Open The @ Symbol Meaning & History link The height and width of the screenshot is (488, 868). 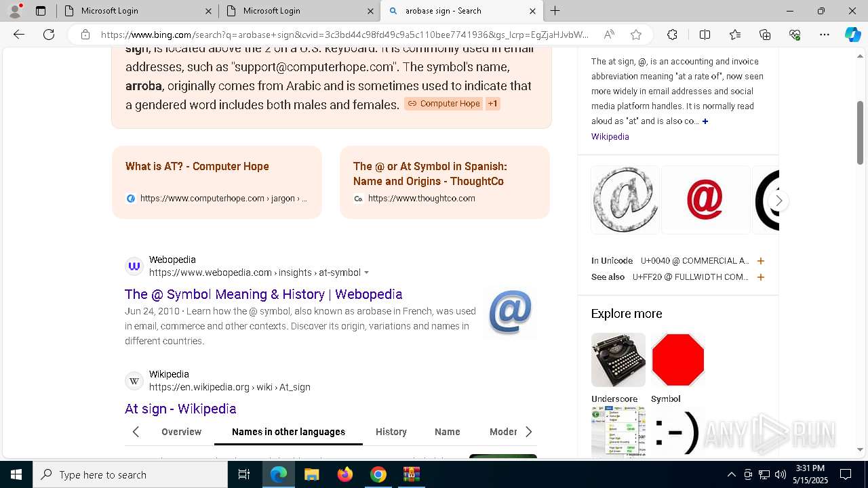264,294
